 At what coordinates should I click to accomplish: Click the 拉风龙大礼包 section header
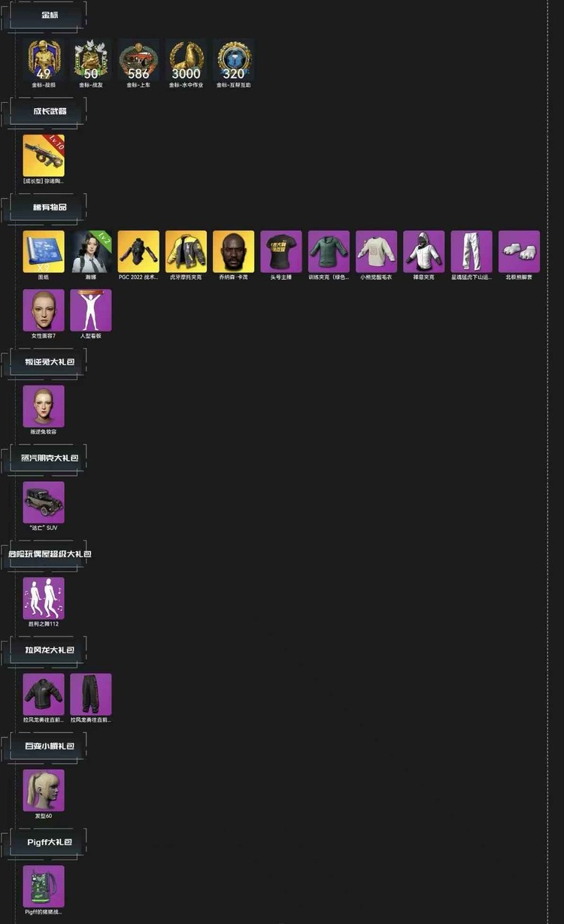coord(49,650)
